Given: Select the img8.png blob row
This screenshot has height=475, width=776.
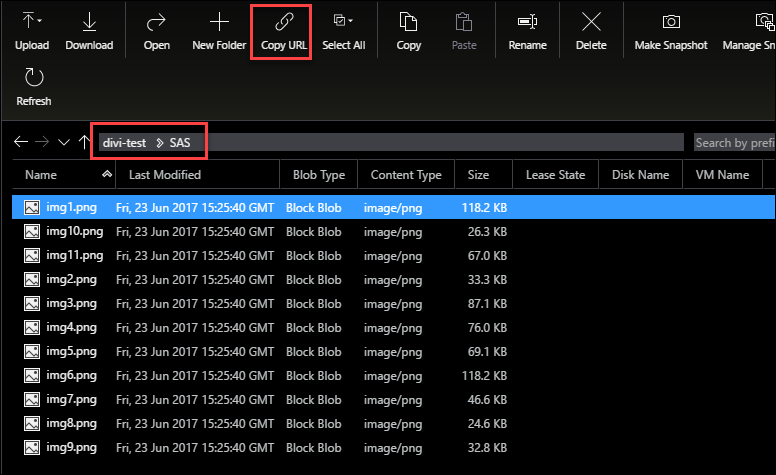Looking at the screenshot, I should [x=393, y=424].
